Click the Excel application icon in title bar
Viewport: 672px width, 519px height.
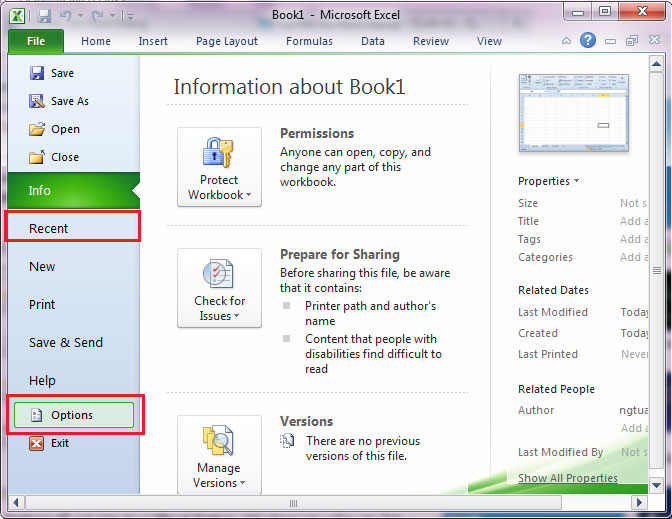pos(17,16)
